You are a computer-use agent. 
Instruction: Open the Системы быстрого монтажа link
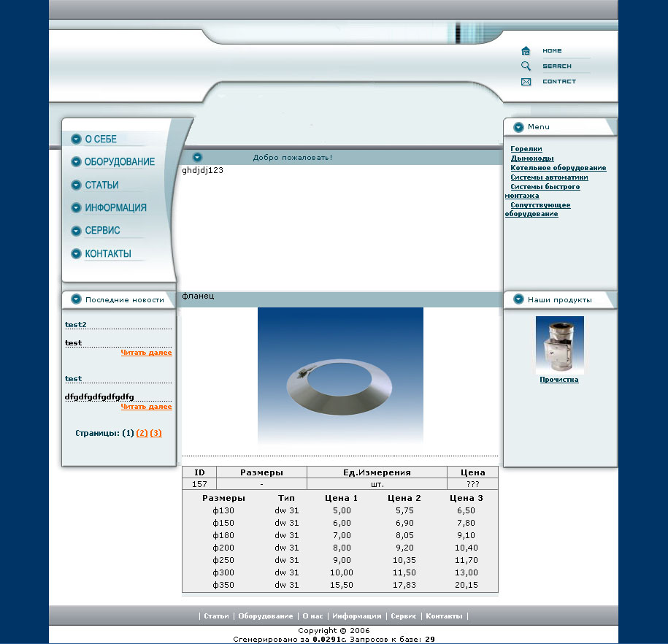click(x=542, y=191)
